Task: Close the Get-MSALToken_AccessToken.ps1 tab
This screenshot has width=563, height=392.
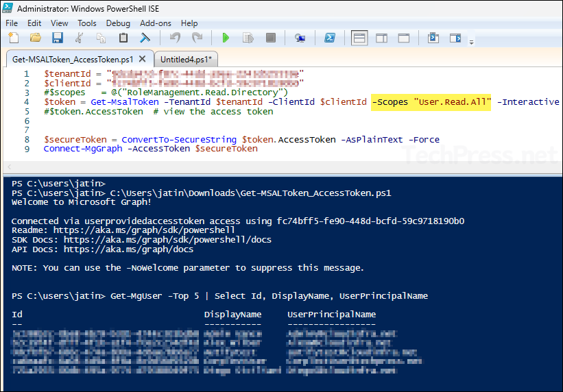Action: pos(143,59)
